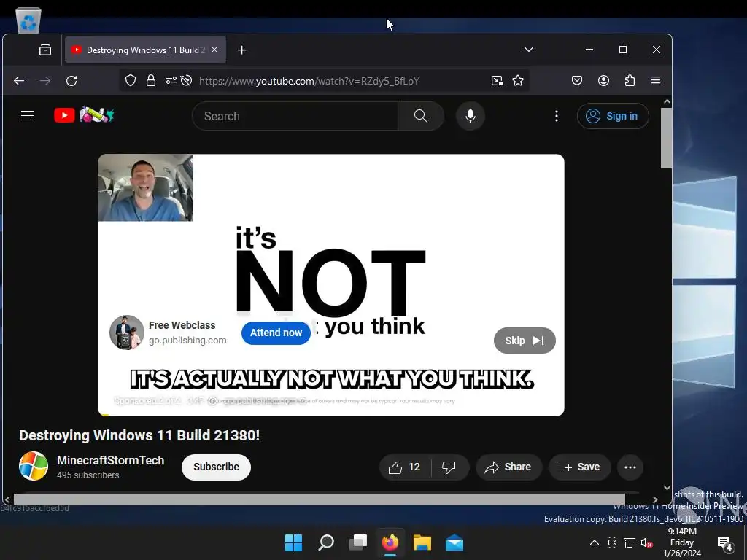Image resolution: width=747 pixels, height=560 pixels.
Task: Like the video with thumbs up
Action: tap(404, 467)
